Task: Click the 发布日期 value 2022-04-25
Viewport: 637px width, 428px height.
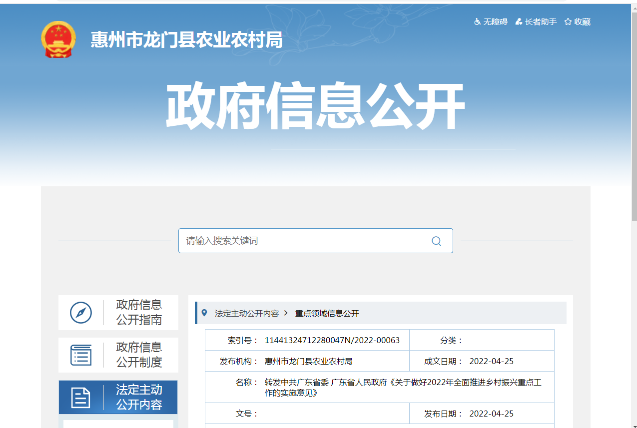Action: [491, 414]
